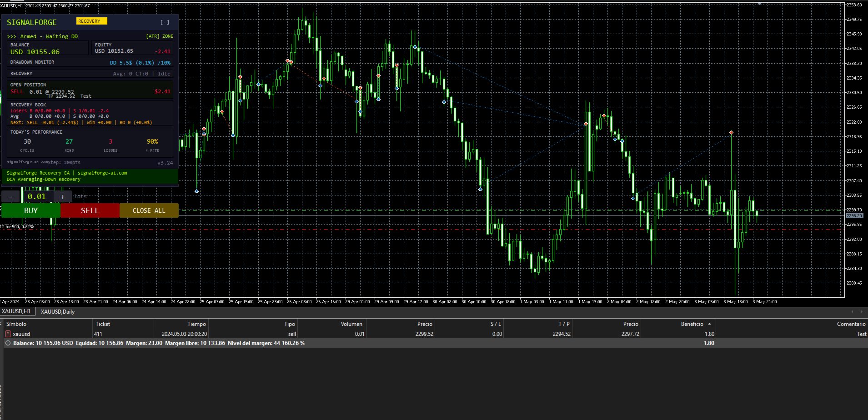Screen dimensions: 868x420
Task: Sort by the Beneficio column arrow
Action: coord(709,324)
